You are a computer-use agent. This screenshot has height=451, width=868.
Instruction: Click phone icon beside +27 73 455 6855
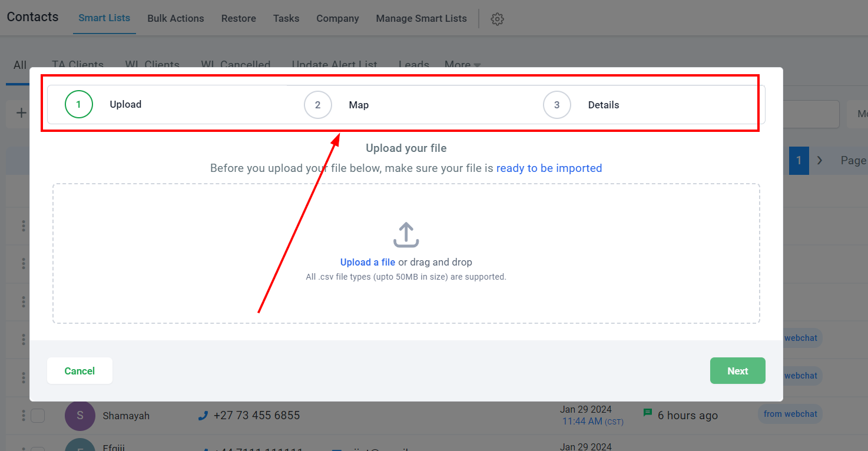203,416
